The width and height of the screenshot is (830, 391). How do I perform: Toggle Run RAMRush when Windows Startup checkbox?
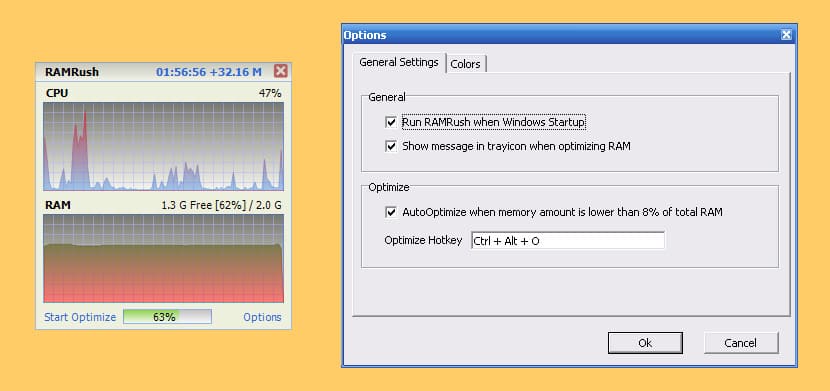click(x=391, y=123)
